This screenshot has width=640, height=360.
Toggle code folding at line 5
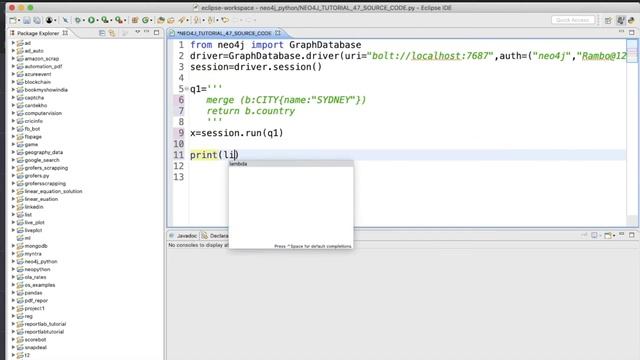(x=187, y=89)
